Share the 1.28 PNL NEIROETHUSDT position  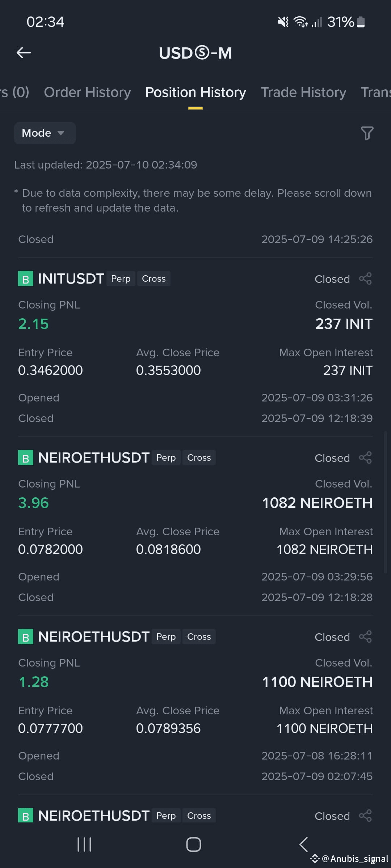pos(365,637)
